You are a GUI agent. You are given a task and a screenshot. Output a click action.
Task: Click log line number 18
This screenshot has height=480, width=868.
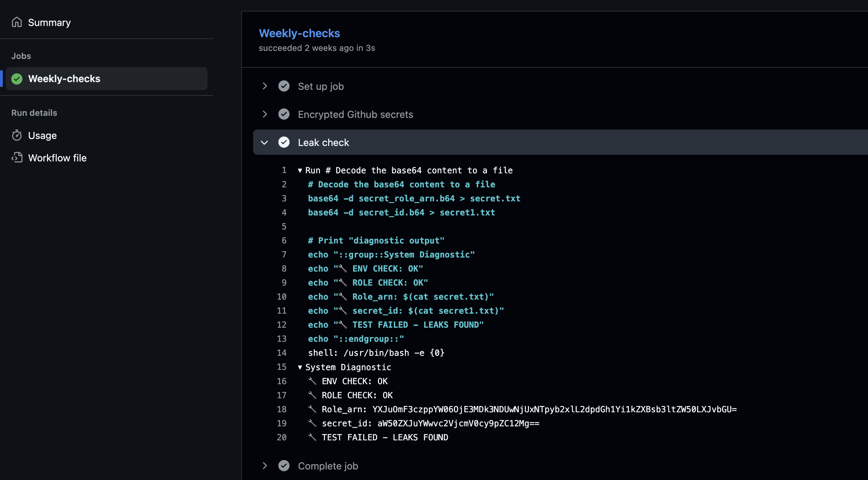[x=282, y=409]
